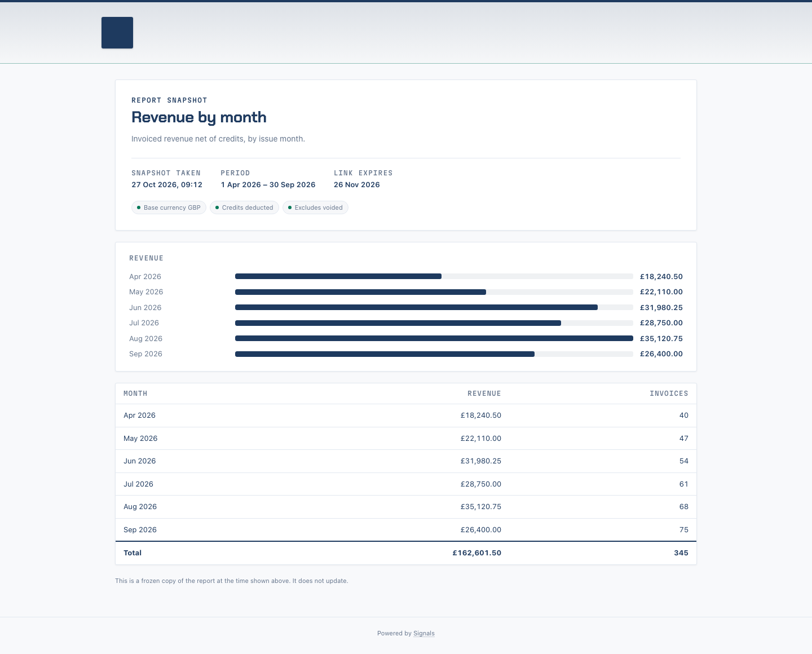Click the Total row label
812x654 pixels.
(133, 553)
